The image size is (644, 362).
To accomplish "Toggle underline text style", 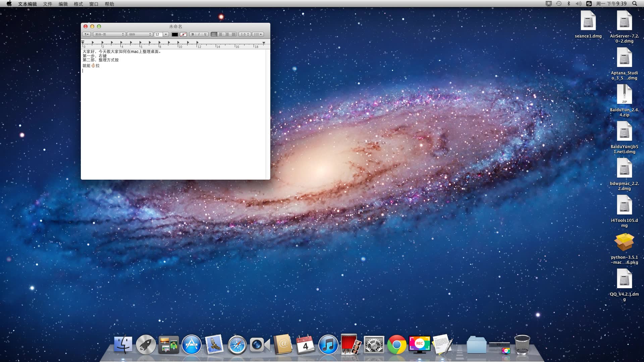I will click(x=205, y=34).
